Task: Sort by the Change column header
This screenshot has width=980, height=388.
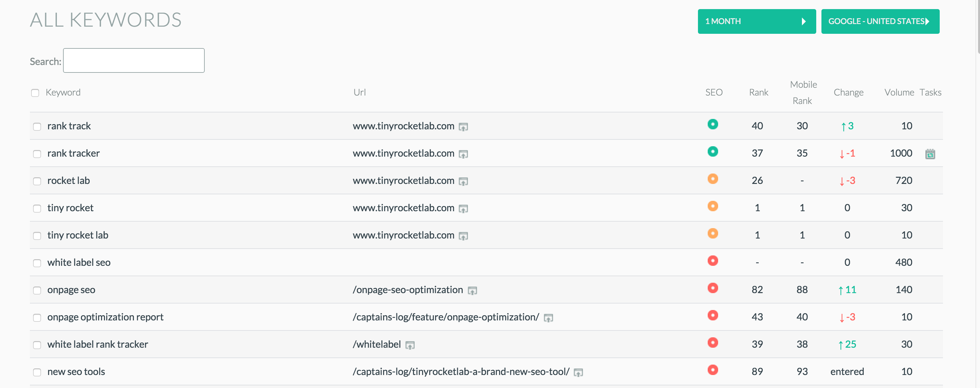Action: (x=848, y=92)
